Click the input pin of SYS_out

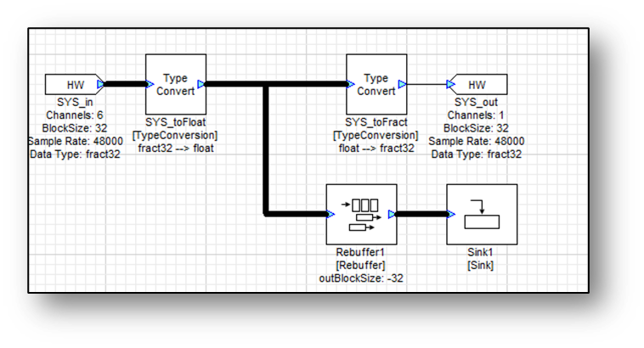point(449,85)
